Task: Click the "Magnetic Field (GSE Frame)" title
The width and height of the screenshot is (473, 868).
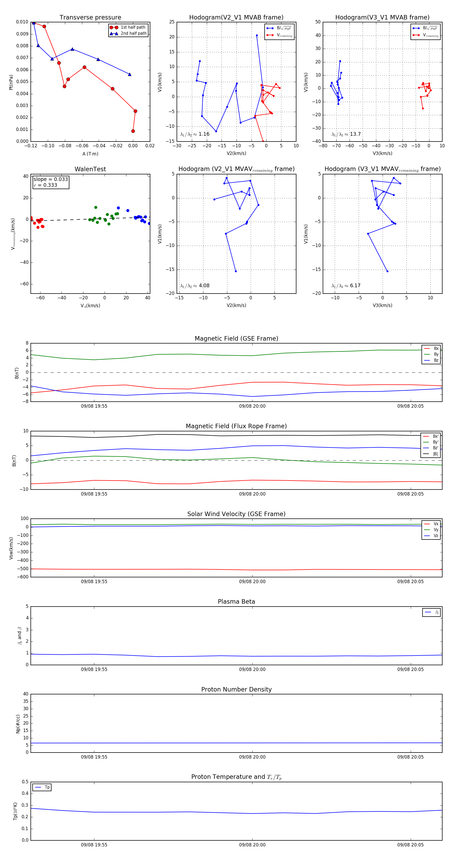Action: point(236,339)
